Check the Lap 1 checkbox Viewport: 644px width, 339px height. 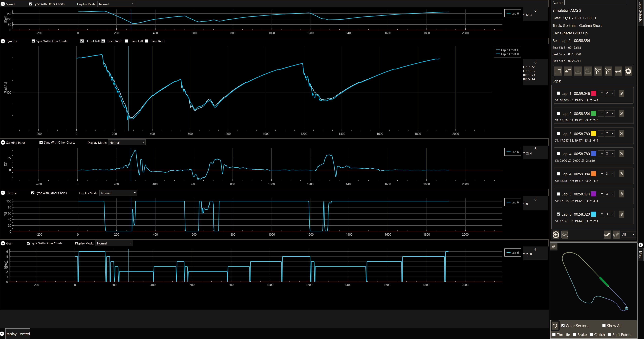(x=558, y=93)
